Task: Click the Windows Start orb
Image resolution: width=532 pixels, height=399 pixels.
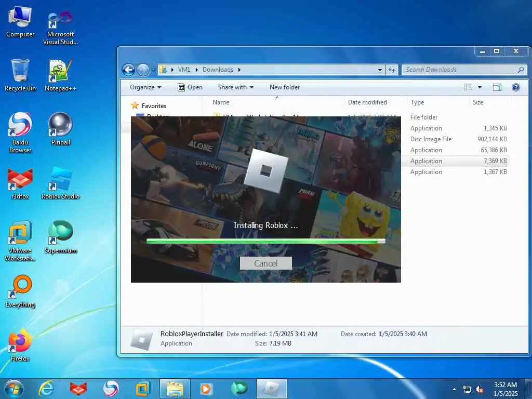Action: click(x=14, y=389)
